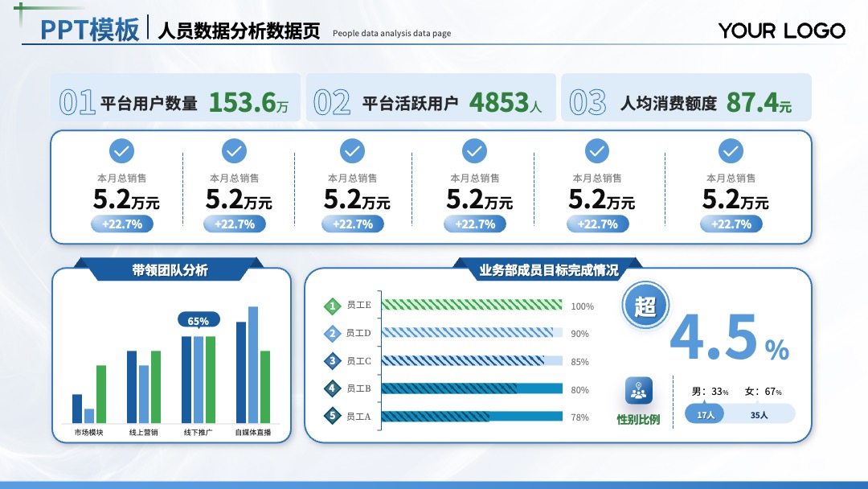Click the 员工D name label
Image resolution: width=868 pixels, height=489 pixels.
(358, 333)
